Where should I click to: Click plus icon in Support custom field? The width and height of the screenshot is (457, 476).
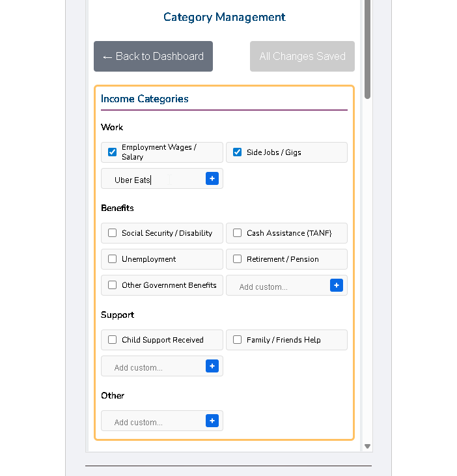click(212, 366)
